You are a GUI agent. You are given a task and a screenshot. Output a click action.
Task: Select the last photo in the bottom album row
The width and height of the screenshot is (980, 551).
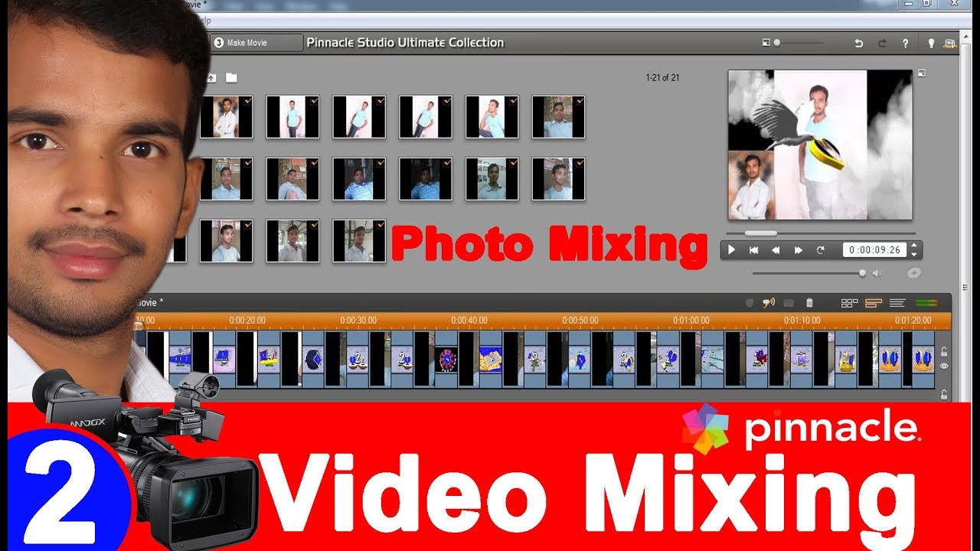click(x=359, y=241)
